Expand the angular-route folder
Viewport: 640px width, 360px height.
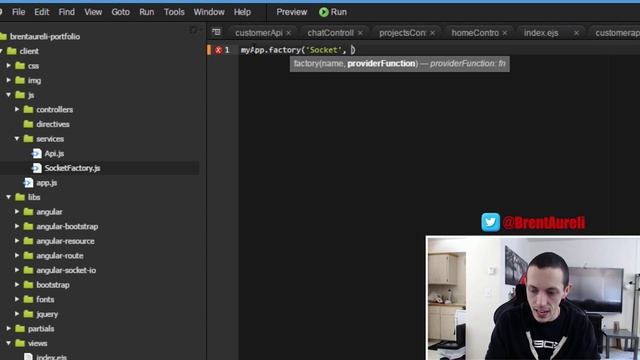pos(17,256)
